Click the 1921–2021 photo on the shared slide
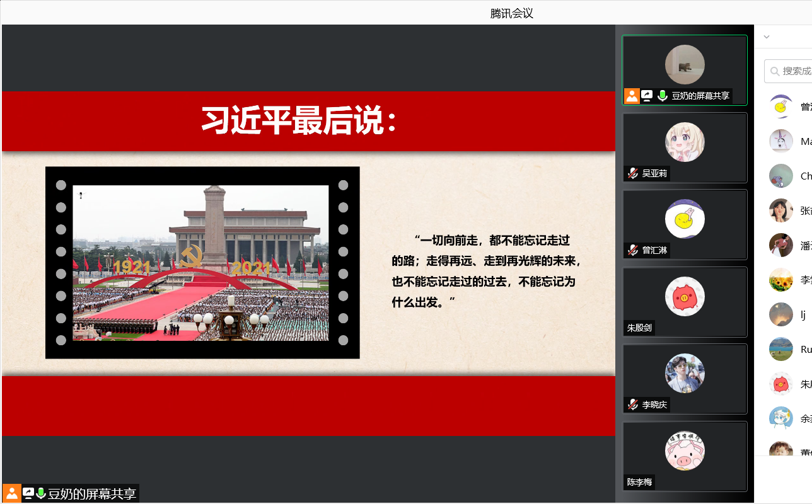The image size is (812, 504). (x=200, y=263)
